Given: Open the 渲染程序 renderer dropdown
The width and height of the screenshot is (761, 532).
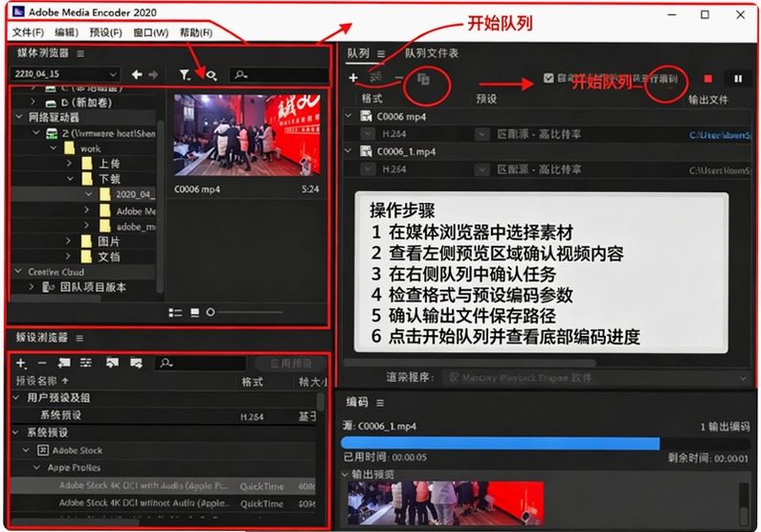Looking at the screenshot, I should point(596,378).
